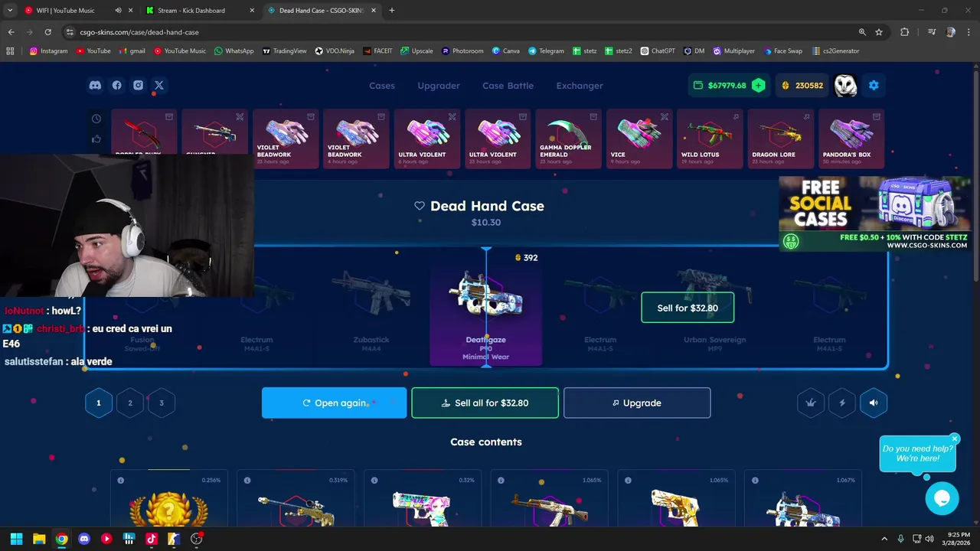Open the Case Battle page
The height and width of the screenshot is (551, 980).
508,86
